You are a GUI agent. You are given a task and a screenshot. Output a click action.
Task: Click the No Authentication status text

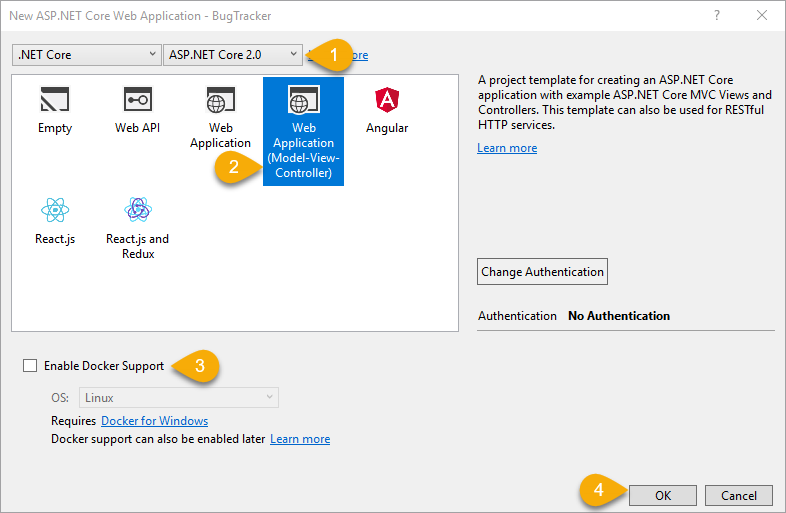click(619, 316)
